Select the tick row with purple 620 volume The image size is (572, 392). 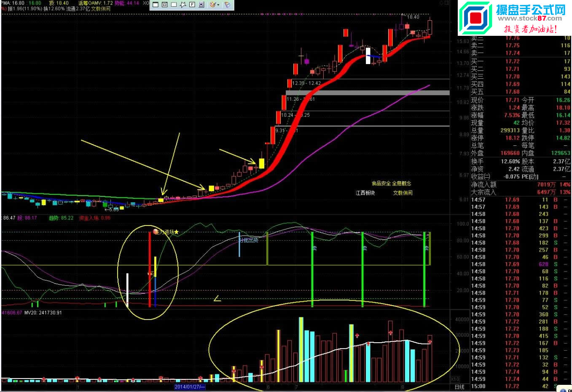point(521,264)
